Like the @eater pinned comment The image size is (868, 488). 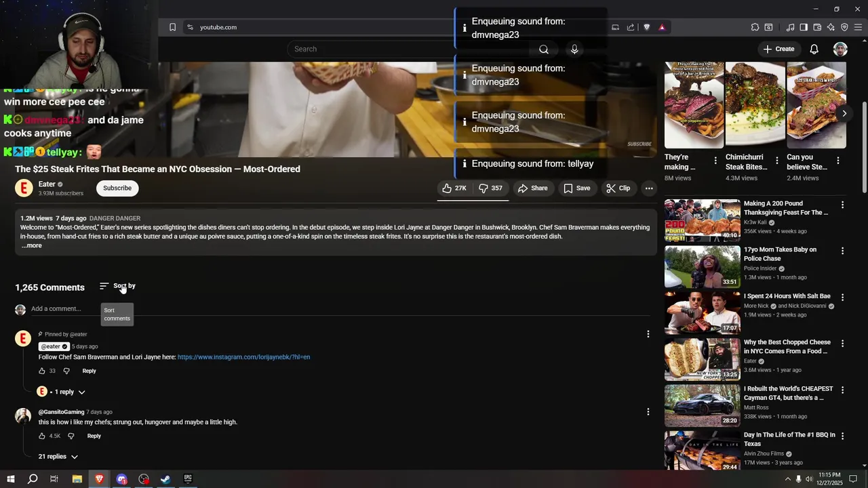pyautogui.click(x=42, y=371)
